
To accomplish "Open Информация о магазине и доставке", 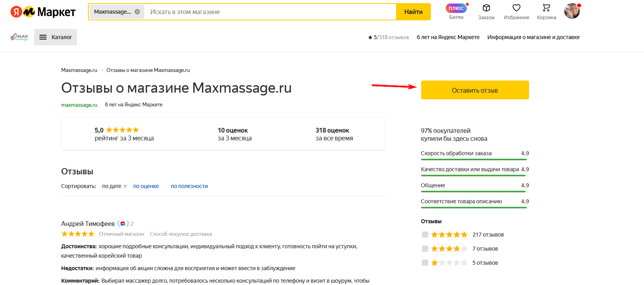I will pos(533,37).
